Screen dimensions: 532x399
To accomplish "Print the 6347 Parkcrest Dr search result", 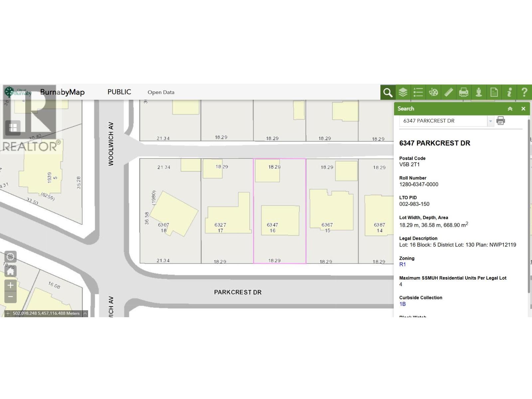I will [x=501, y=121].
